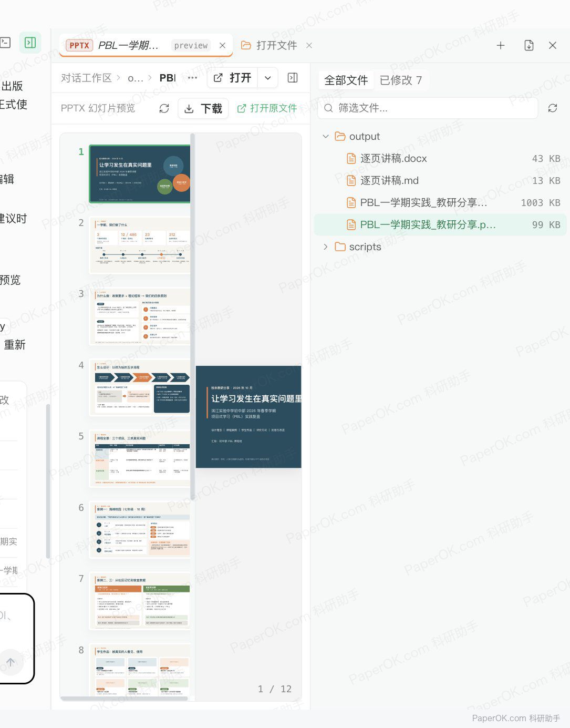Click the large slide preview image
The width and height of the screenshot is (570, 728).
click(x=248, y=417)
